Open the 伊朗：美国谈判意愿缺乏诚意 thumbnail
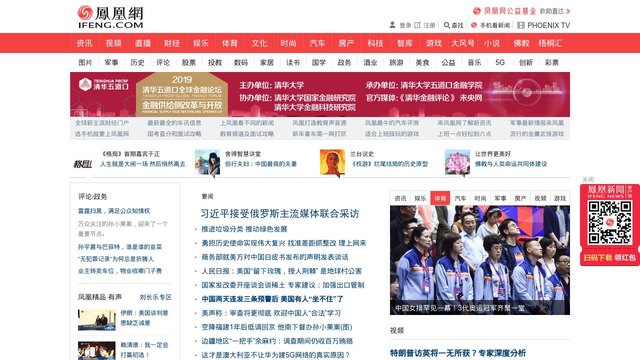The width and height of the screenshot is (640, 360). coord(97,320)
